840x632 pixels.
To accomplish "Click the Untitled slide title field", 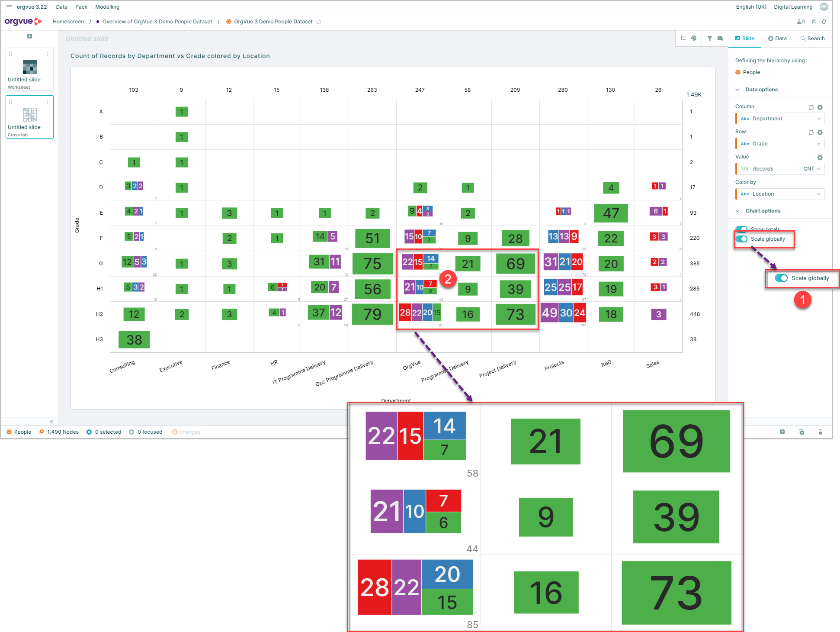I will point(87,39).
